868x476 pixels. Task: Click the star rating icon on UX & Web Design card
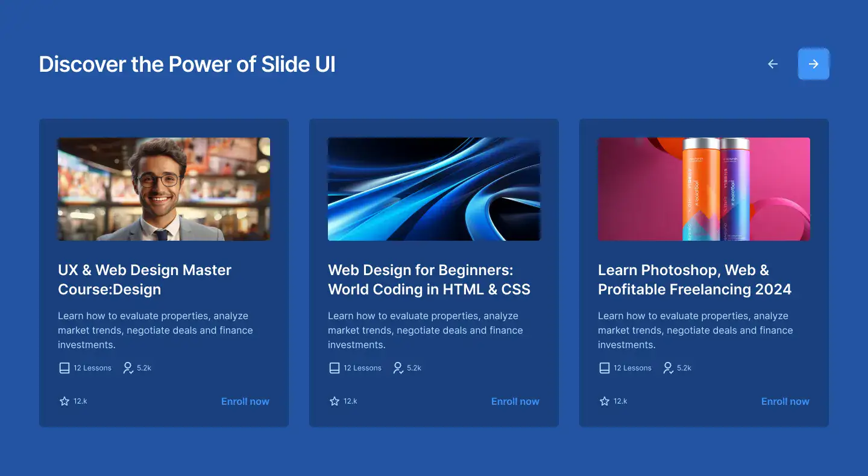click(64, 401)
